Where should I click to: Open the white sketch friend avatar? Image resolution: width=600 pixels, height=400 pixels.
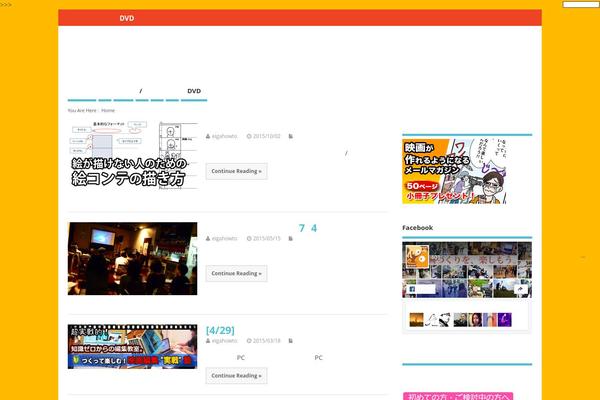(x=431, y=320)
